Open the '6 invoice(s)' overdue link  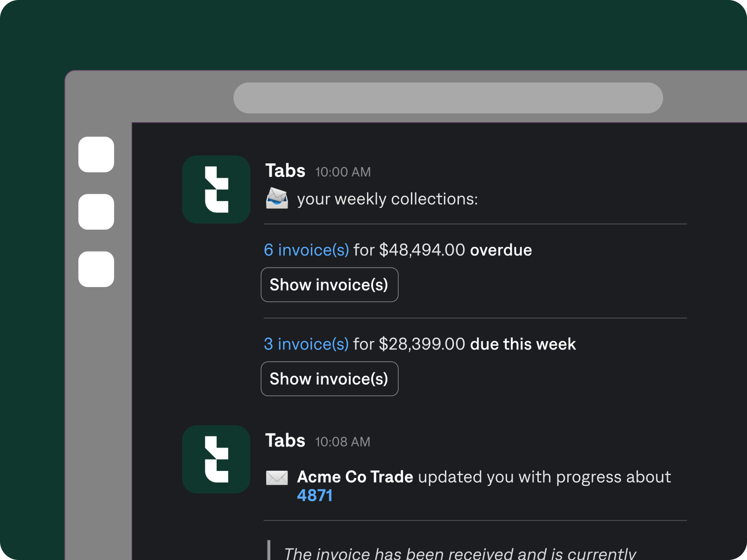click(306, 250)
